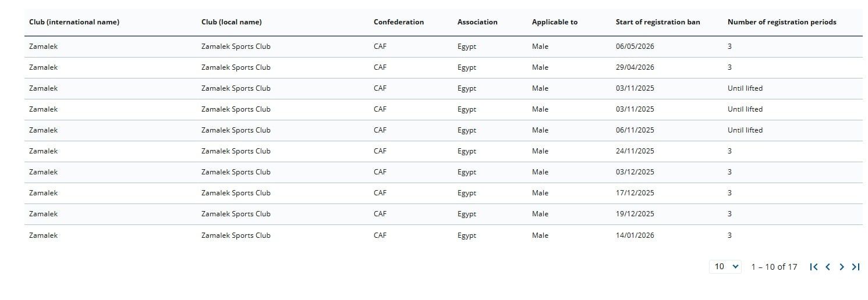Select the row with ban date 24/11/2025
Viewport: 868px width, 300px height.
[444, 151]
